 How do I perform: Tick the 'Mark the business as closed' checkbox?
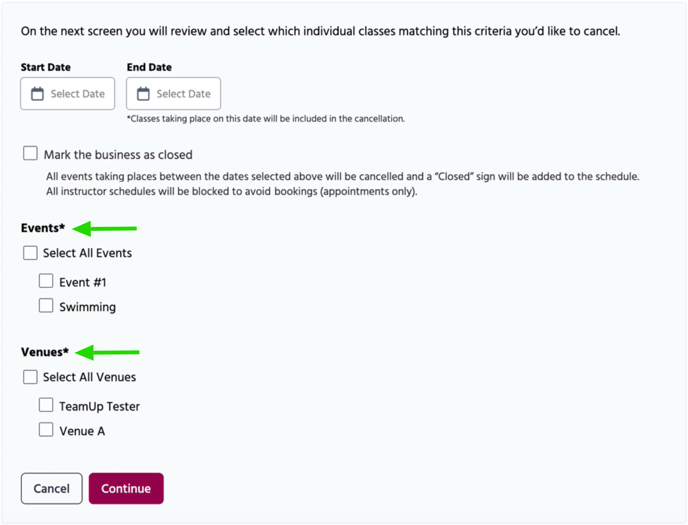30,155
